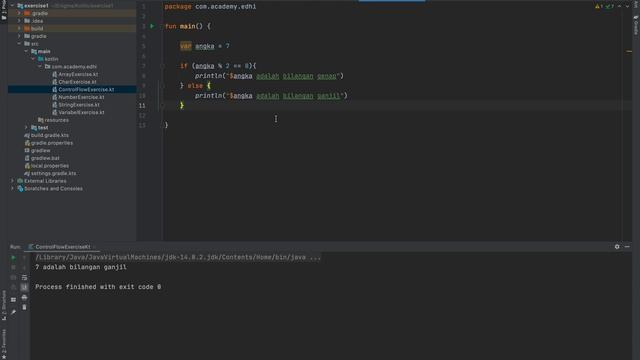640x360 pixels.
Task: Expand the build folder
Action: pos(19,29)
